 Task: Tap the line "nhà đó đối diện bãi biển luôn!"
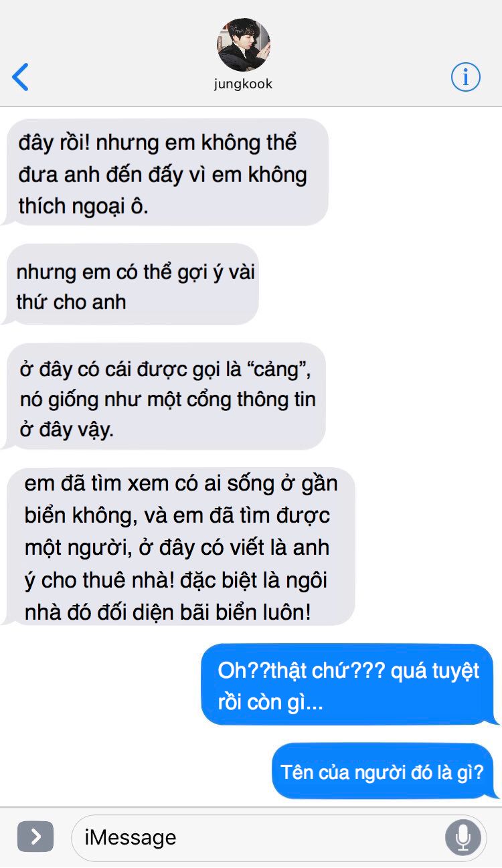[x=168, y=612]
